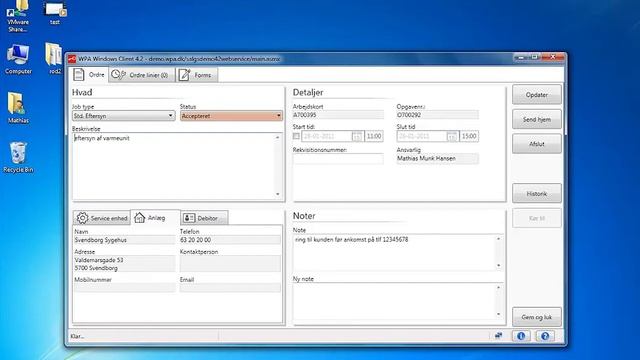Click the Navn field Svendborg Sygehus

coord(124,240)
